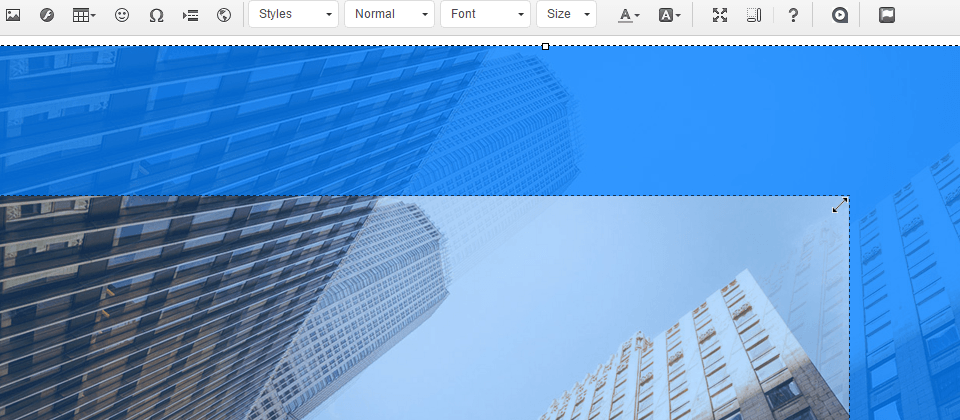960x420 pixels.
Task: Insert a smiley emoticon
Action: [x=122, y=15]
